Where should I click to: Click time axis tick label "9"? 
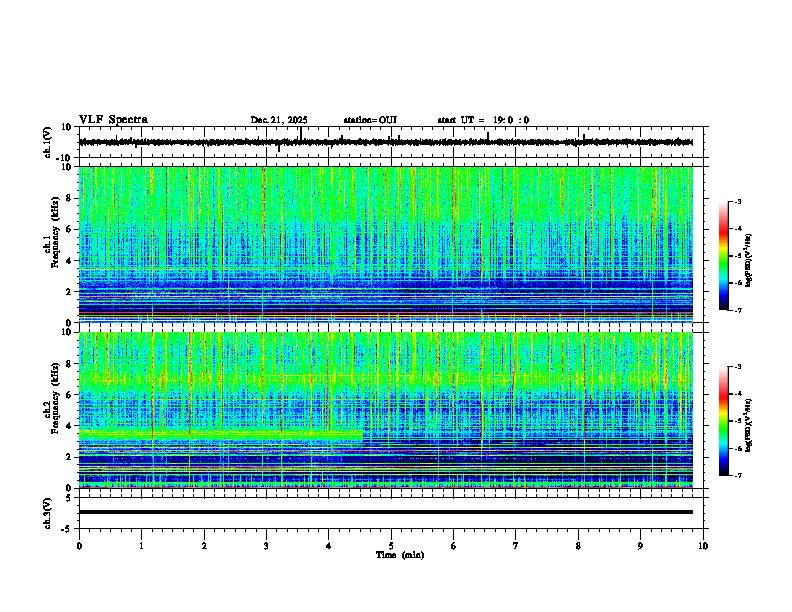pos(640,545)
